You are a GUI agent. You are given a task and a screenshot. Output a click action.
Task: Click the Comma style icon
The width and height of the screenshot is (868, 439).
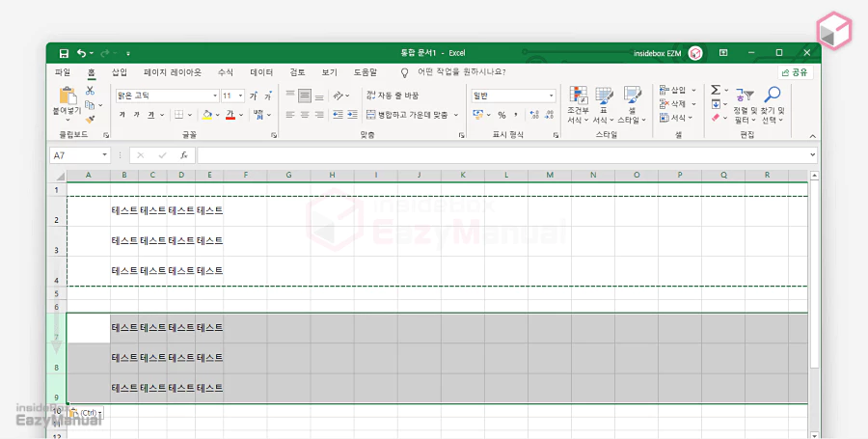pyautogui.click(x=516, y=115)
